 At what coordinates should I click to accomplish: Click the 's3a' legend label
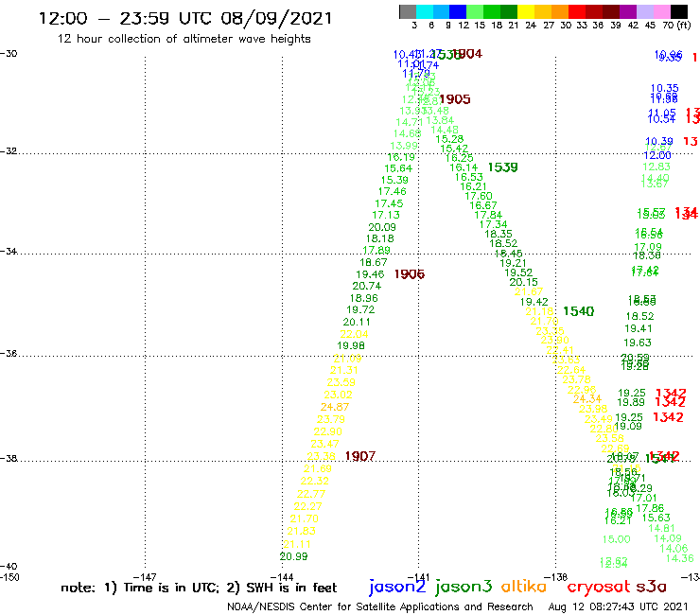tap(651, 587)
